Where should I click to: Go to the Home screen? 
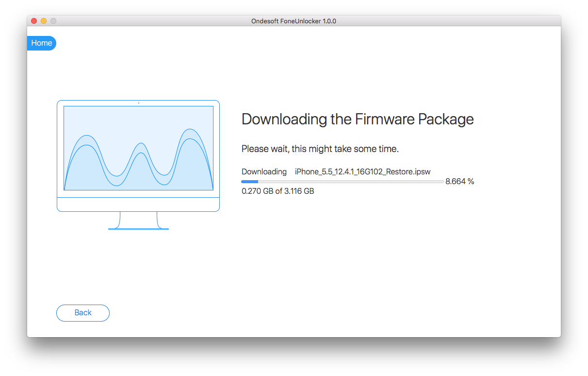point(42,43)
